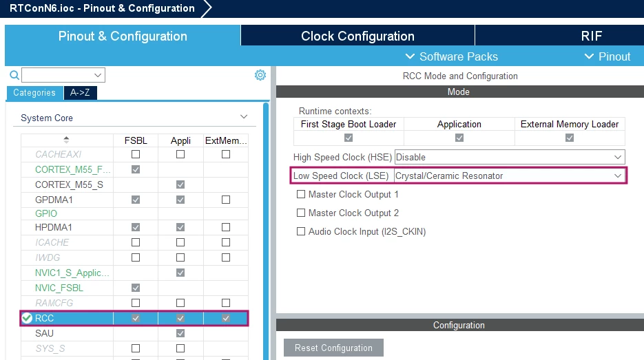Enable Audio Clock Input (I2S_CKIN)

click(301, 231)
